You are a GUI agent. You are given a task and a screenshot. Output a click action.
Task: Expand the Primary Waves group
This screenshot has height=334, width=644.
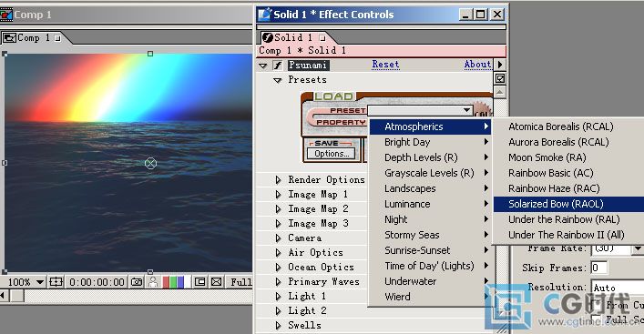(278, 282)
